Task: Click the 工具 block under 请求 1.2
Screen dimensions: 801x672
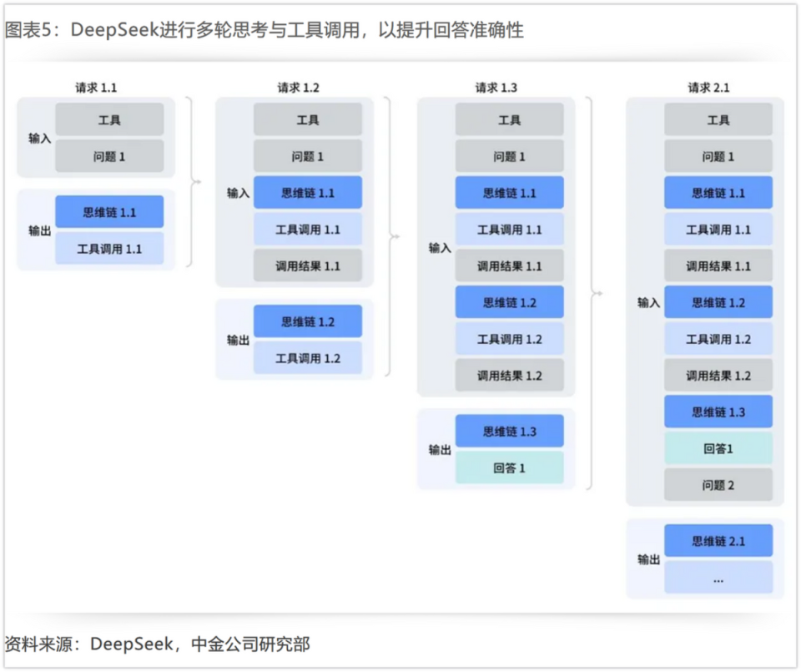Action: [308, 119]
